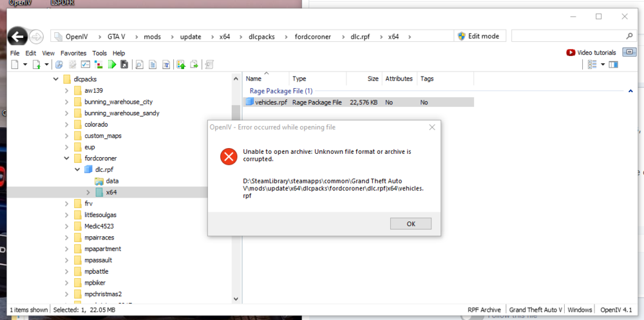This screenshot has width=644, height=320.
Task: Click the add files green up-arrow icon
Action: (181, 64)
